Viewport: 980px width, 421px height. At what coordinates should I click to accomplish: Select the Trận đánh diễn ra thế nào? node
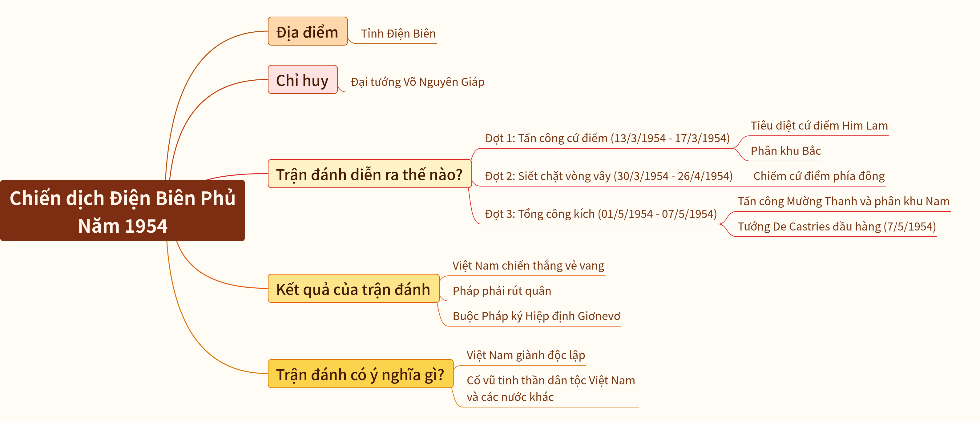tap(369, 174)
